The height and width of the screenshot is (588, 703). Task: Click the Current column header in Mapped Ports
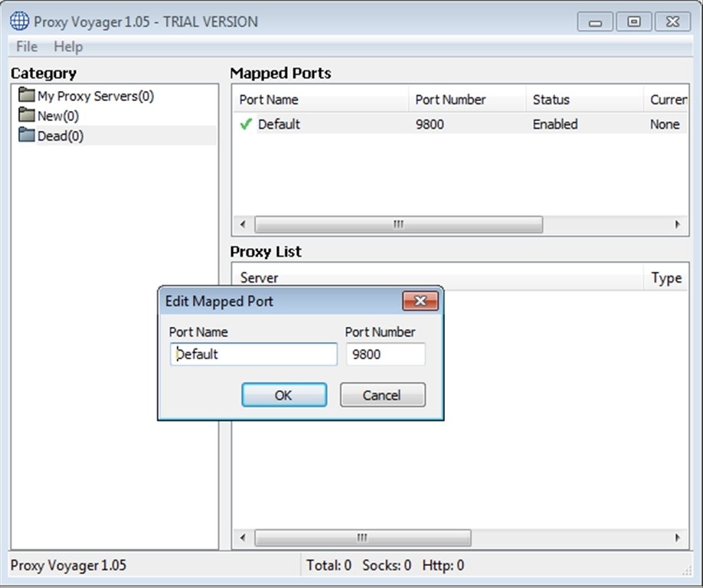tap(665, 100)
